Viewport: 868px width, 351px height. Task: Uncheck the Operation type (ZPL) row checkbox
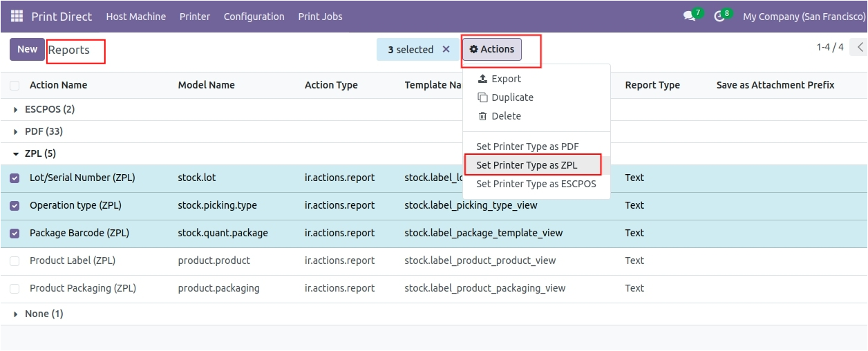[x=15, y=205]
